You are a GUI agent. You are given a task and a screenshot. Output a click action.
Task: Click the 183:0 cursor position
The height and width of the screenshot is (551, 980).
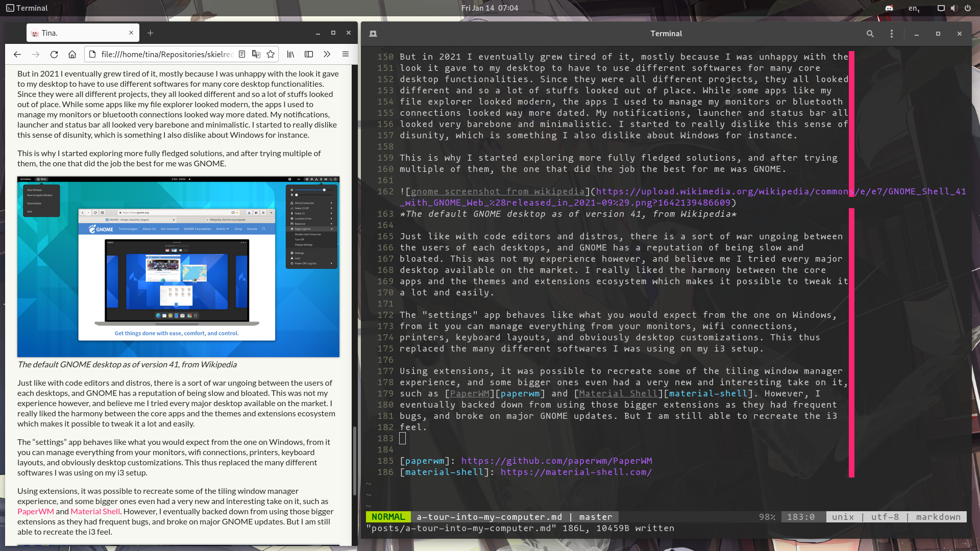click(x=801, y=517)
